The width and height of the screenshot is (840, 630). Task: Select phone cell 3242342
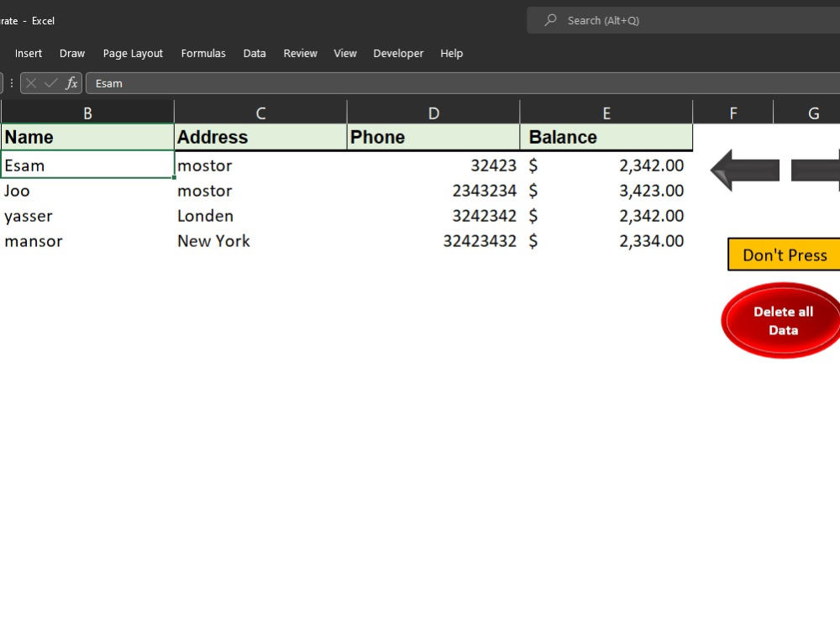click(433, 216)
